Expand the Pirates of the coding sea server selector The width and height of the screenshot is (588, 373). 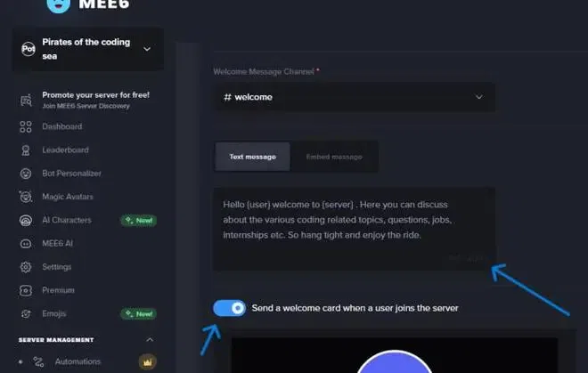click(88, 49)
